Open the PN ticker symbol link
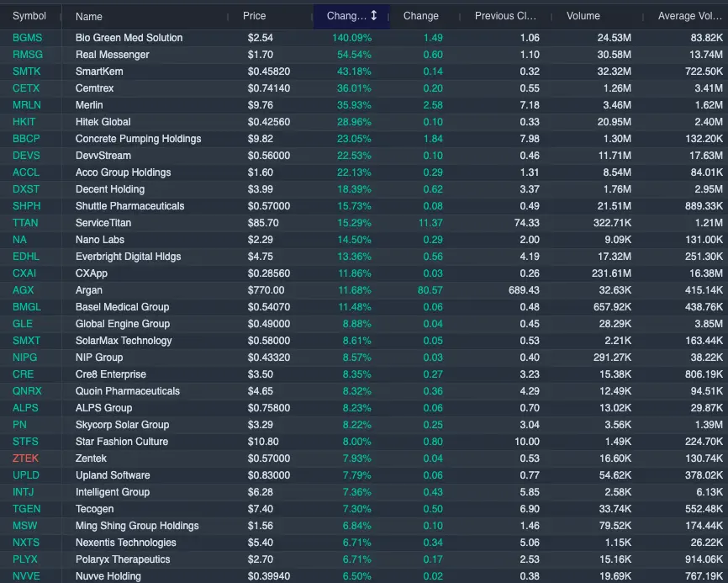 pyautogui.click(x=19, y=425)
